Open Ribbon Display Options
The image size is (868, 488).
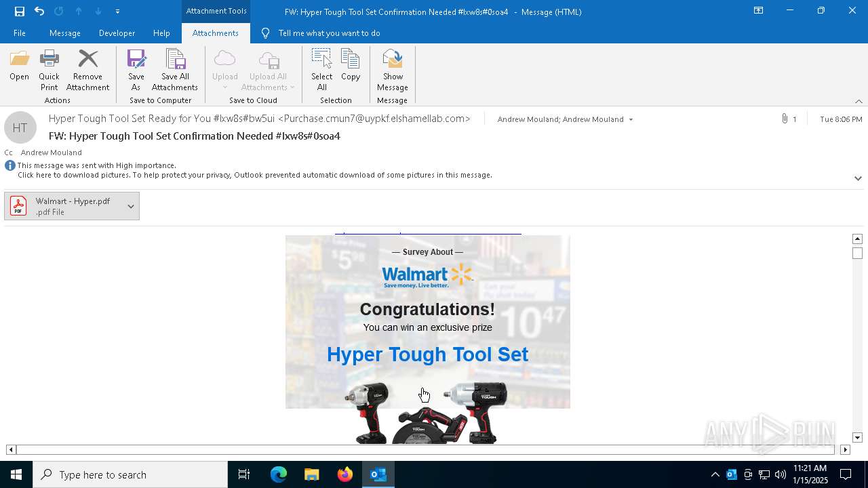point(759,11)
